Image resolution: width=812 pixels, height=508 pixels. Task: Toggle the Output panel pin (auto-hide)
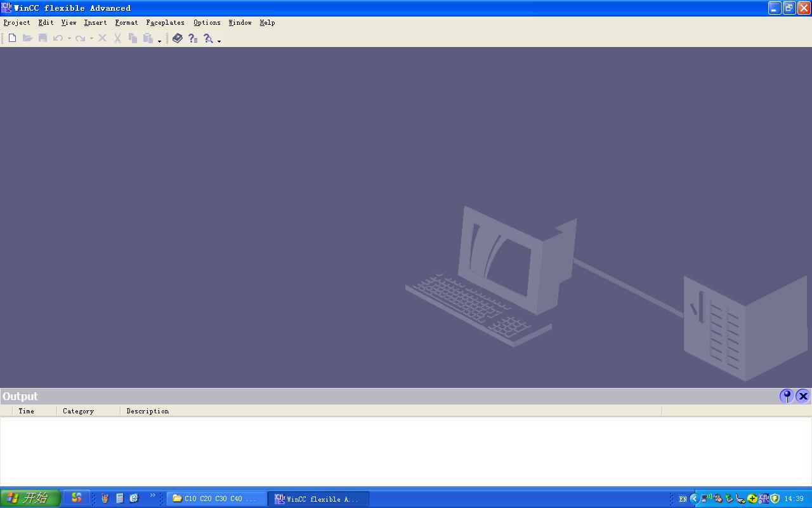(x=787, y=396)
